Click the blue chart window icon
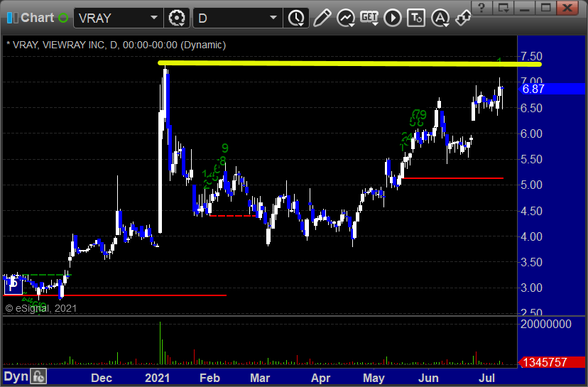588x387 pixels. coord(12,18)
